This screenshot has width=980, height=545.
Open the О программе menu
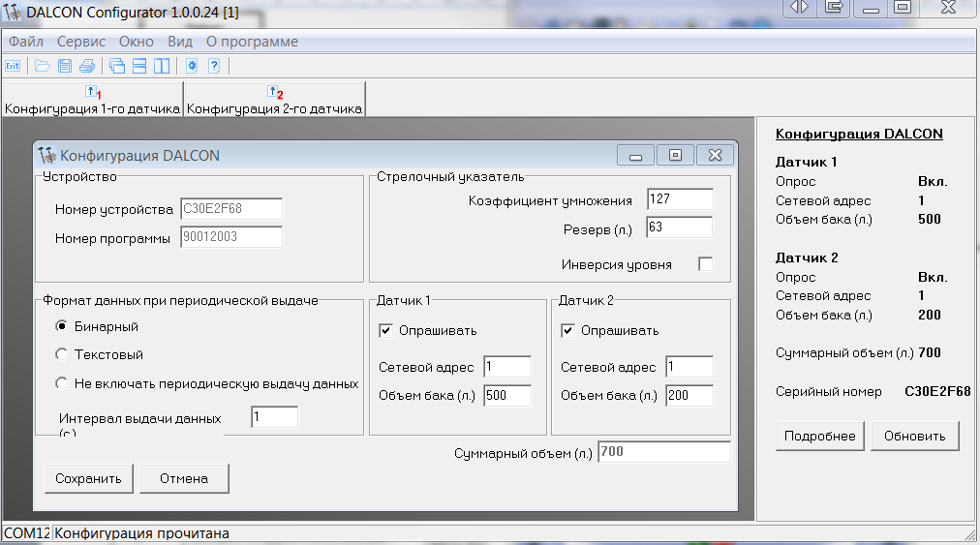252,42
